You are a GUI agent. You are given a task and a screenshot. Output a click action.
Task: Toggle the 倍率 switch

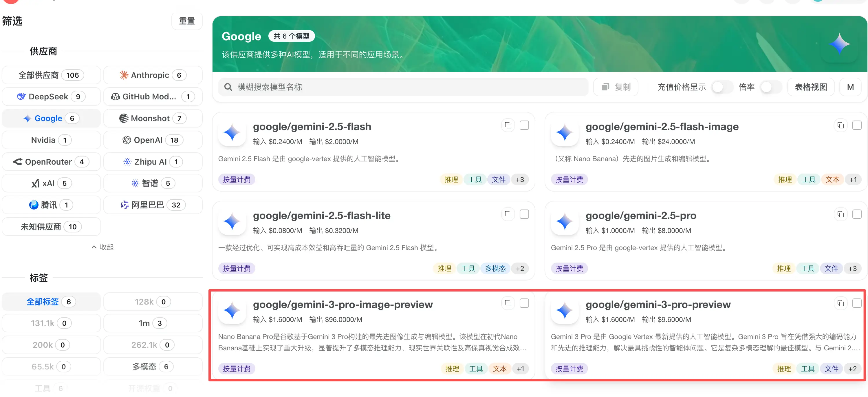(x=771, y=87)
